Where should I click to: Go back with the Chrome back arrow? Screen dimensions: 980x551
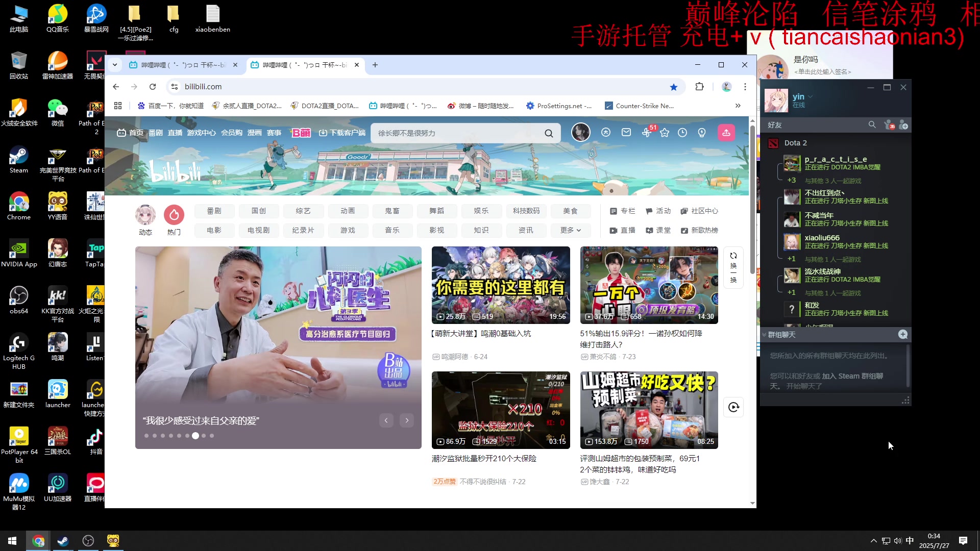point(116,87)
